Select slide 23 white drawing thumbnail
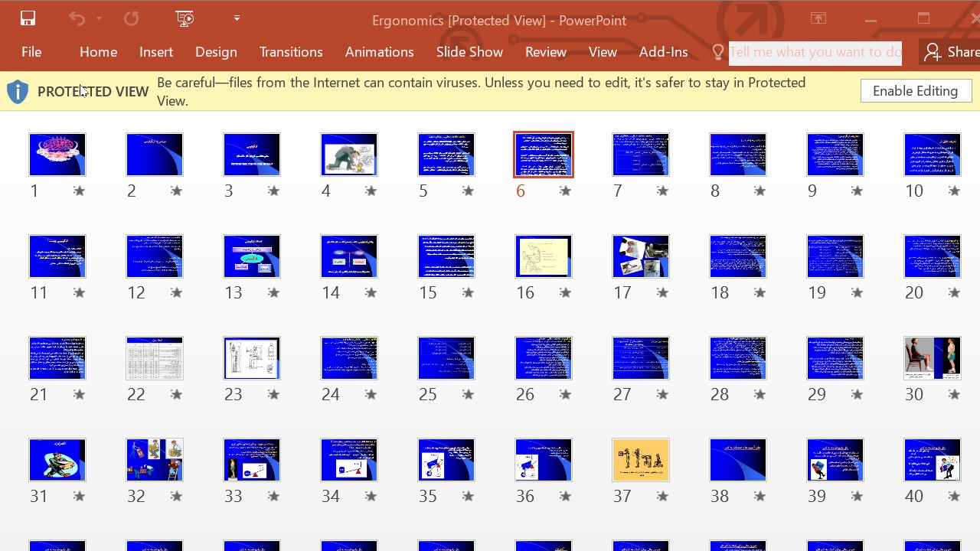This screenshot has width=980, height=551. click(x=252, y=358)
